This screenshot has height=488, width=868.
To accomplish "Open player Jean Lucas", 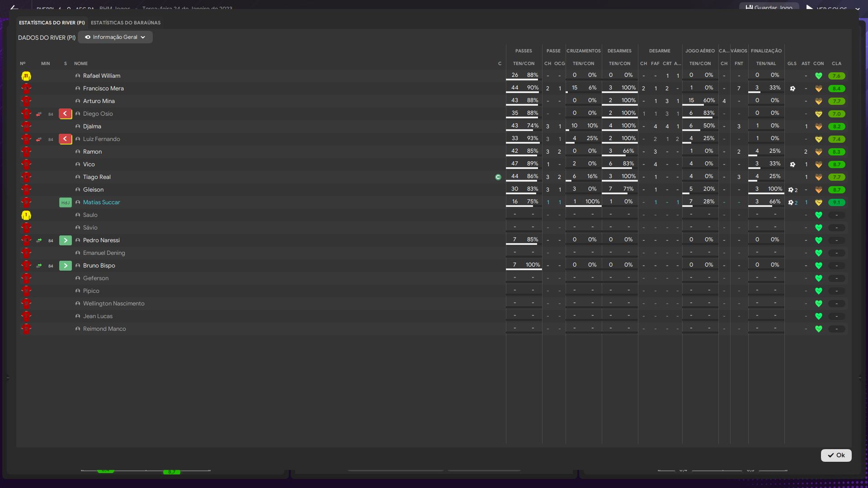I will (98, 316).
